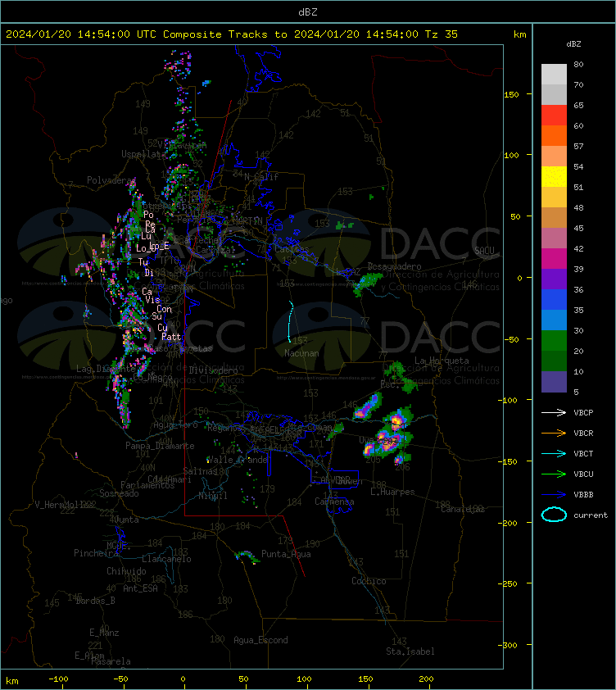Image resolution: width=616 pixels, height=690 pixels.
Task: Click the 'Uspallata' map label
Action: coord(142,154)
